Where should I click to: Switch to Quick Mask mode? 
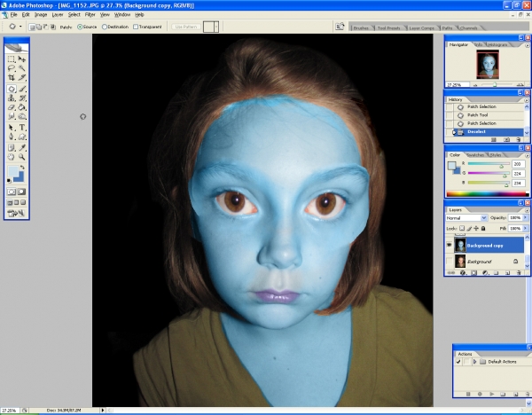(21, 192)
